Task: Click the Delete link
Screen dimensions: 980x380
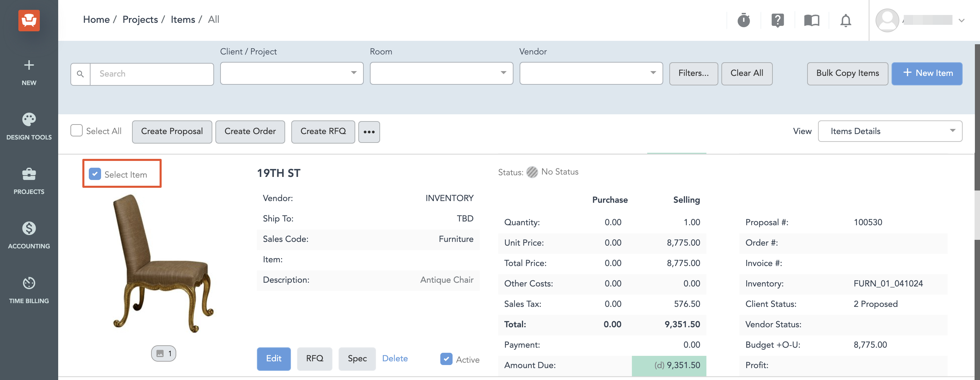Action: (x=394, y=358)
